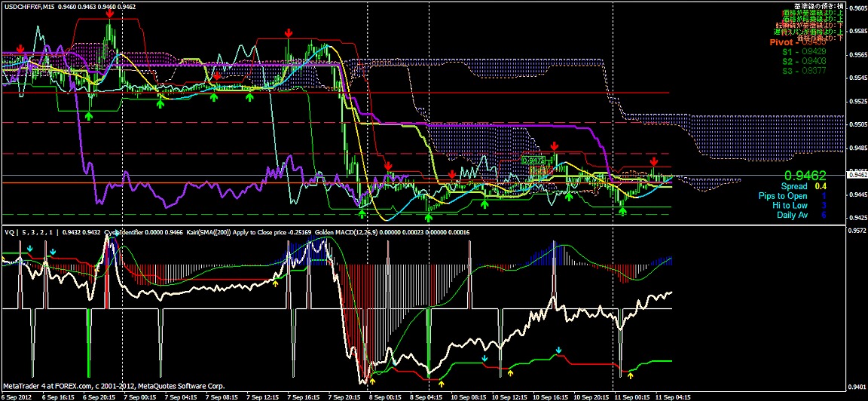This screenshot has height=401, width=868.
Task: Click 0.9572 on the indicator scale
Action: coord(857,230)
